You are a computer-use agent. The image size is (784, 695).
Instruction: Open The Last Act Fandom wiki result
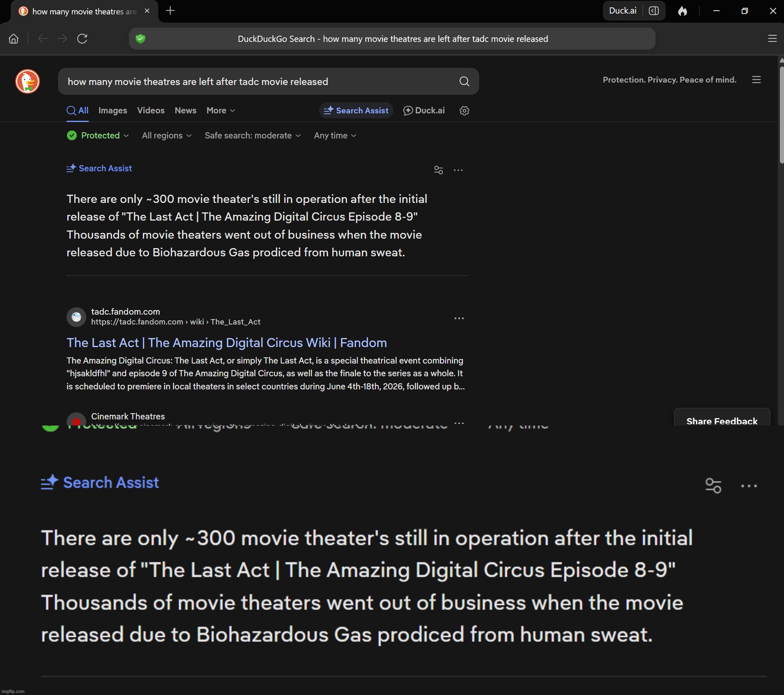tap(227, 343)
